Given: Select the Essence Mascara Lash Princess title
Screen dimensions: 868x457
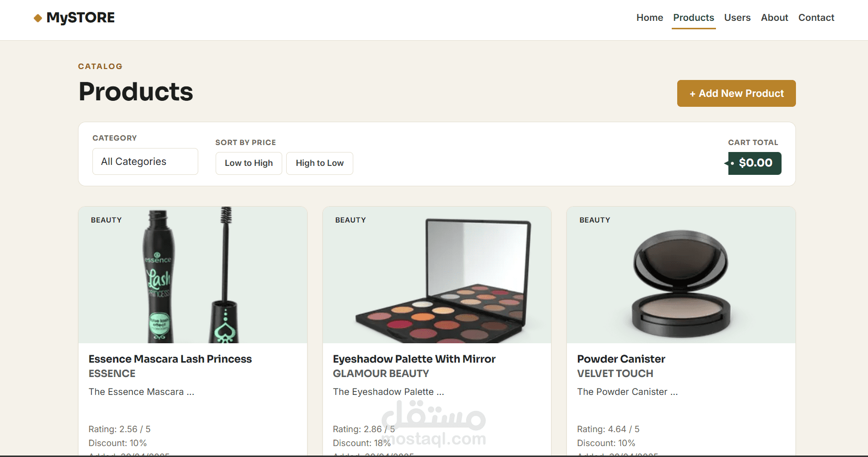Looking at the screenshot, I should tap(170, 359).
